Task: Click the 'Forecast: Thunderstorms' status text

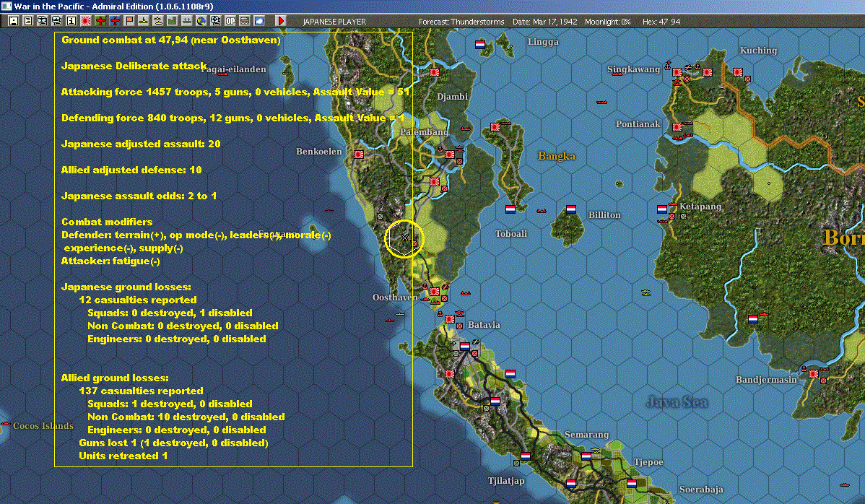Action: pos(461,22)
